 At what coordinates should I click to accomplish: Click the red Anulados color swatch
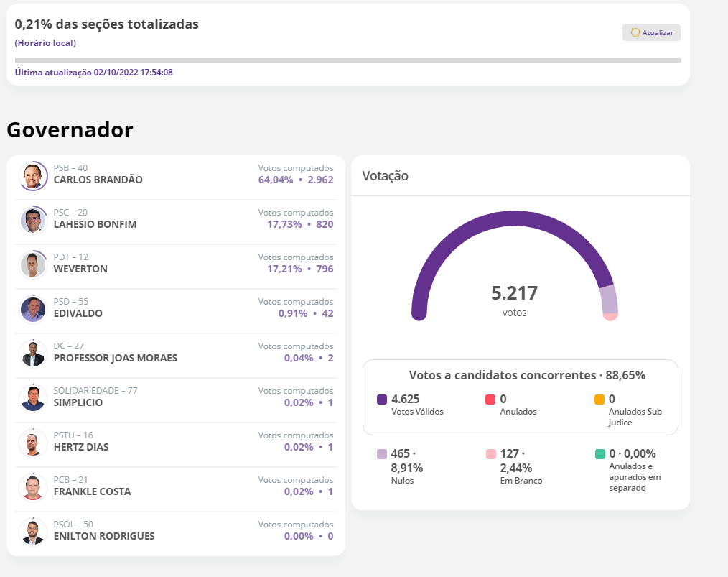490,400
